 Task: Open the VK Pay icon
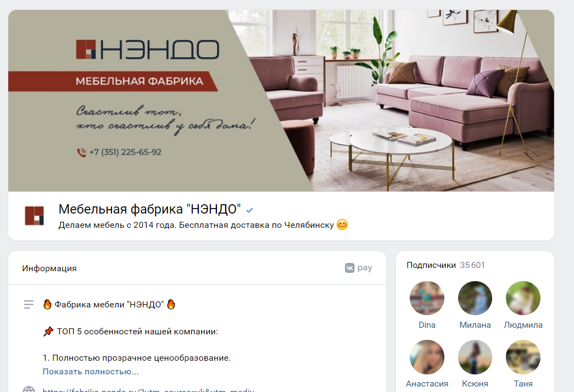[x=358, y=268]
